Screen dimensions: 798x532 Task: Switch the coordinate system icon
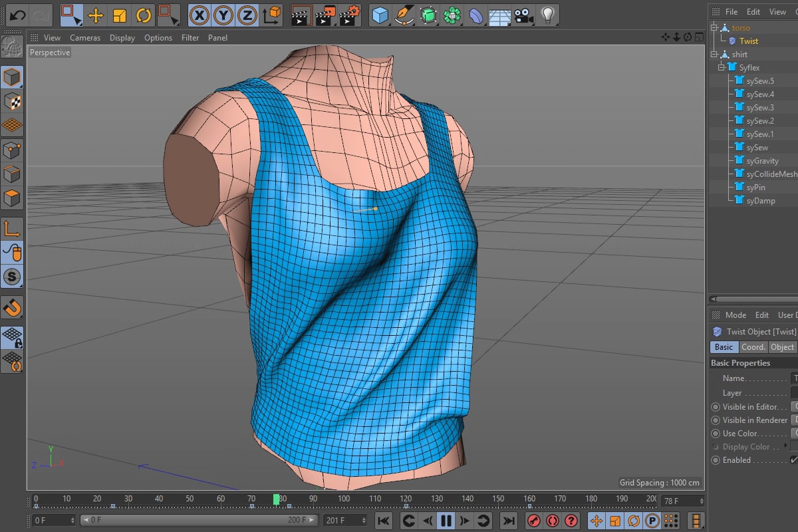tap(271, 15)
